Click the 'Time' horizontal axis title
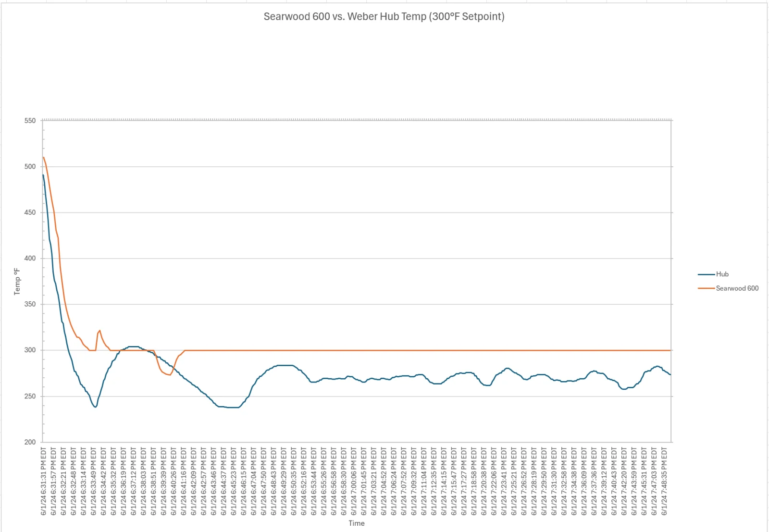This screenshot has height=532, width=769. tap(357, 523)
